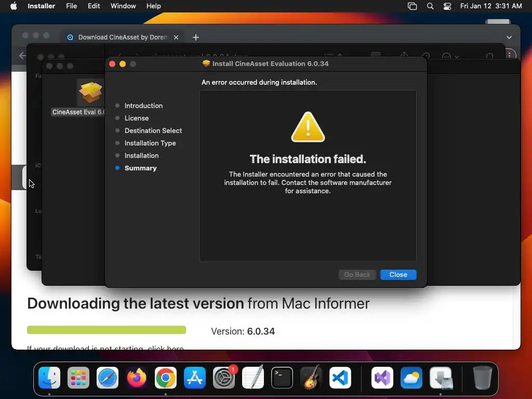Click the installer window's yellow minimize button
The width and height of the screenshot is (532, 399).
(123, 64)
